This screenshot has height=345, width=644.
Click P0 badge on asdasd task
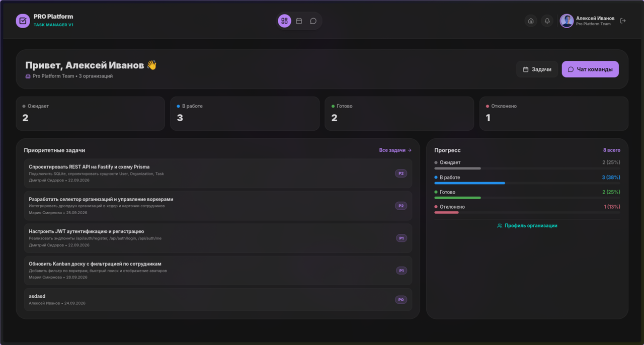tap(401, 300)
